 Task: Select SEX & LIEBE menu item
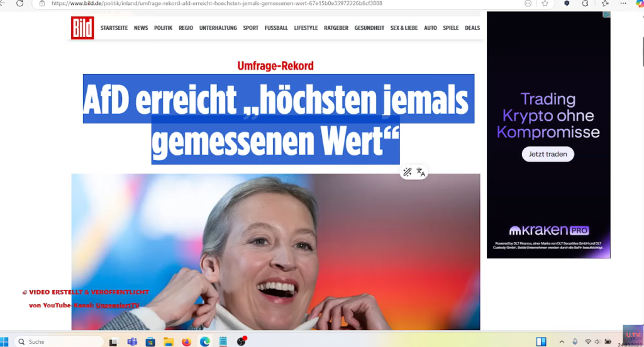[x=404, y=28]
